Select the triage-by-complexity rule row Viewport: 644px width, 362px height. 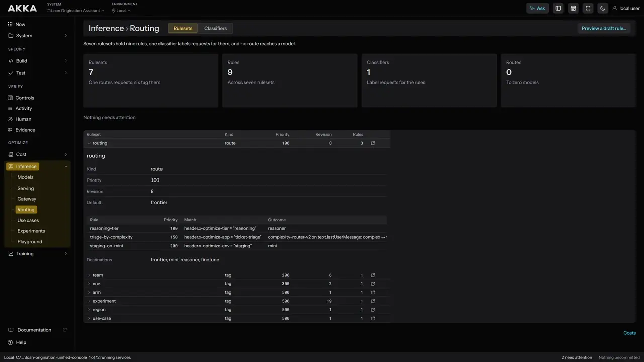236,237
